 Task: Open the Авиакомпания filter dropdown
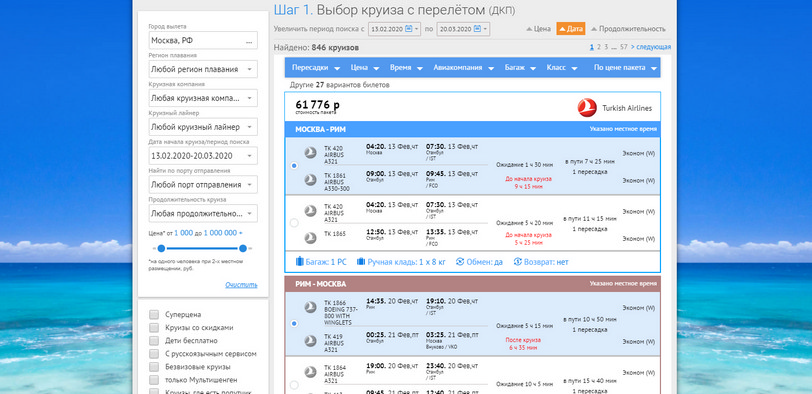pos(462,68)
